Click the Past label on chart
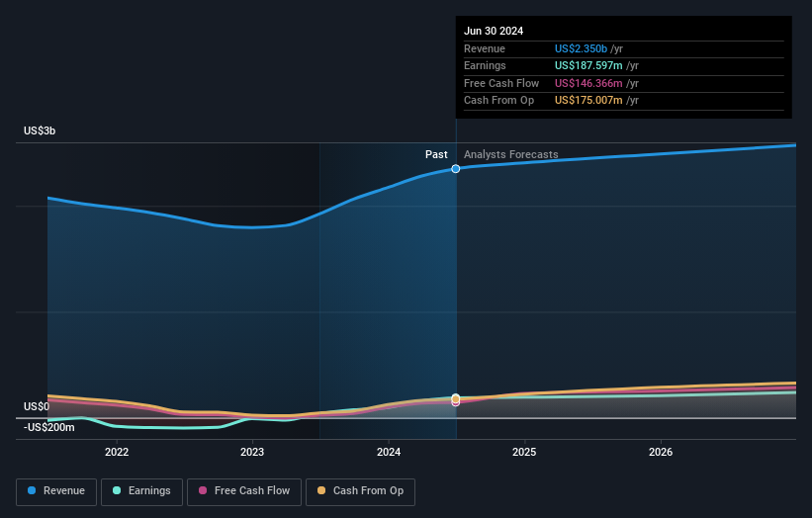The width and height of the screenshot is (812, 518). coord(436,154)
